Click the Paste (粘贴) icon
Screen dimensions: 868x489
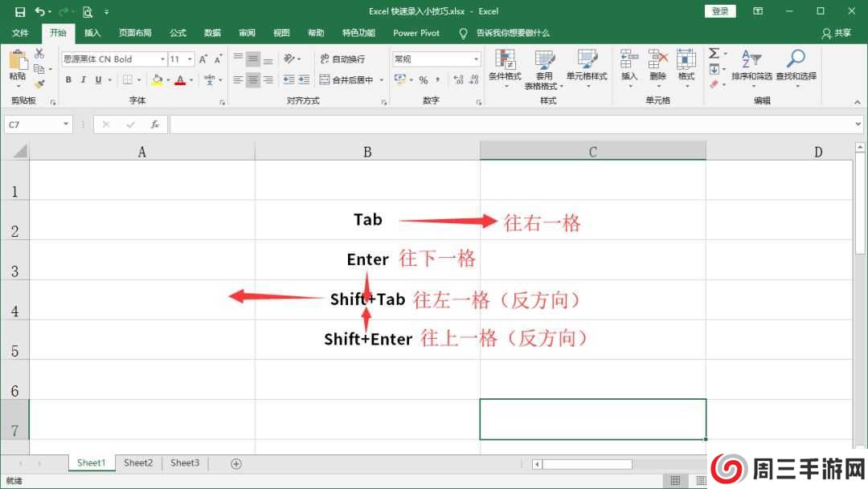(x=17, y=61)
